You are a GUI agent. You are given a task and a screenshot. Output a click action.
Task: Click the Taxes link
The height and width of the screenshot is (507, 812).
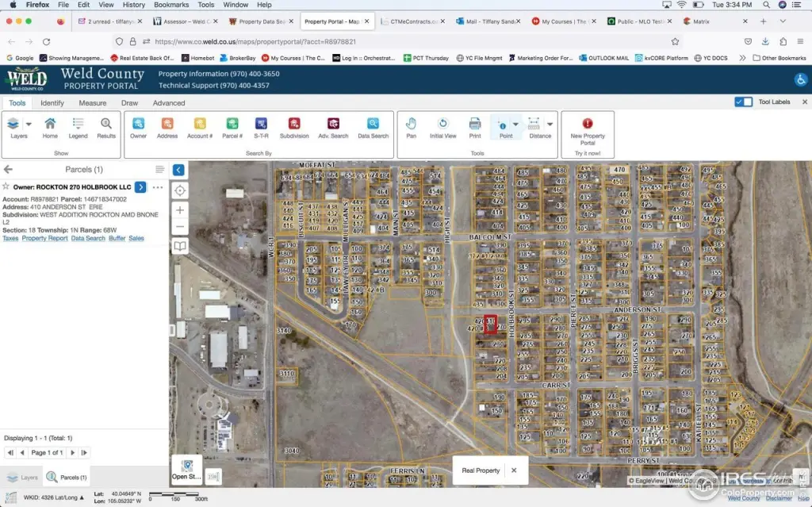click(10, 238)
